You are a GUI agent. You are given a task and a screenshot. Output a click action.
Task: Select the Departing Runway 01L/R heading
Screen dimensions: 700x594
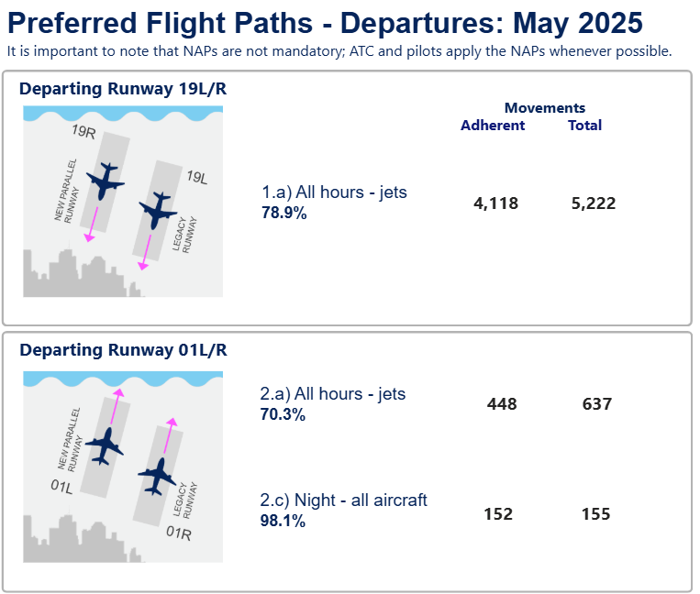pyautogui.click(x=123, y=350)
